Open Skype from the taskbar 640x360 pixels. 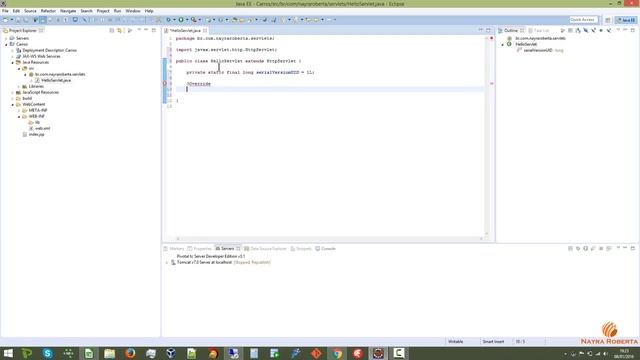click(x=47, y=353)
